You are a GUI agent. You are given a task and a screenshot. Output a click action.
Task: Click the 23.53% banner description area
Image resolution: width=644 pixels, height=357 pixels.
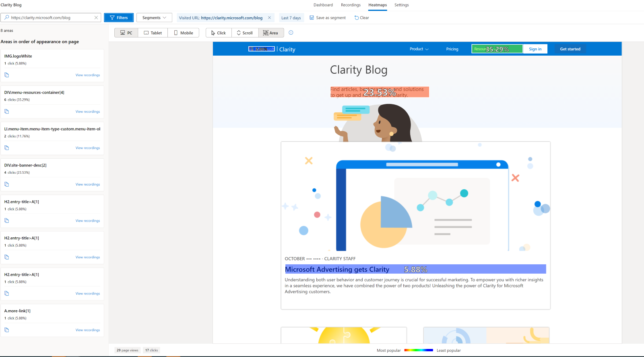(x=380, y=92)
